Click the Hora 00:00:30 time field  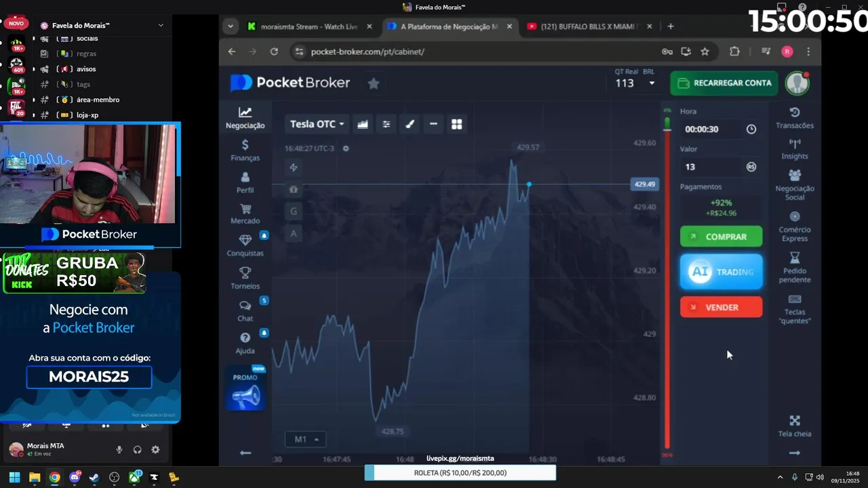tap(713, 129)
